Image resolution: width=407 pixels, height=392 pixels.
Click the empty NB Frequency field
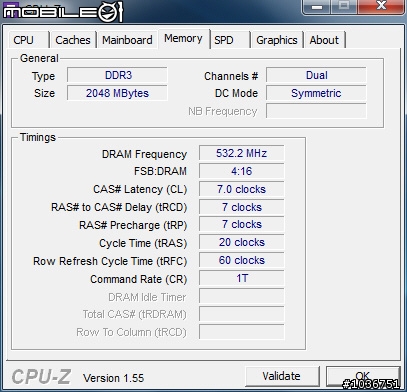[316, 111]
